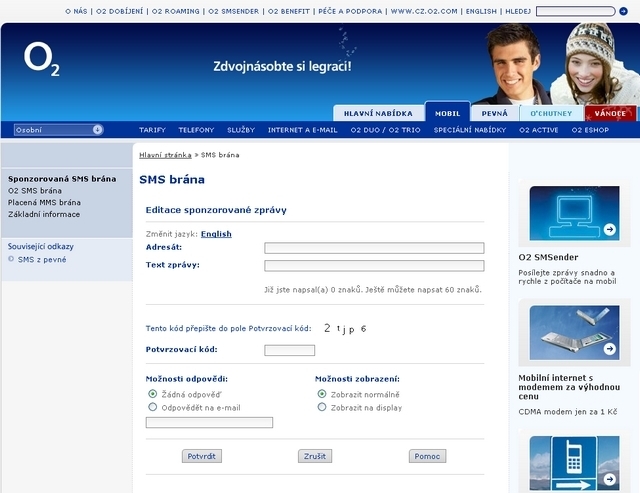Click the reply e-mail address field
640x493 pixels.
pos(209,422)
